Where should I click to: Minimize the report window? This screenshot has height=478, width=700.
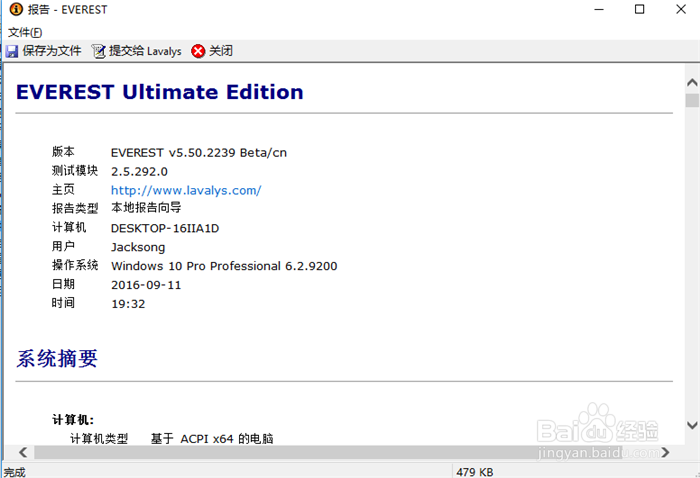point(599,9)
